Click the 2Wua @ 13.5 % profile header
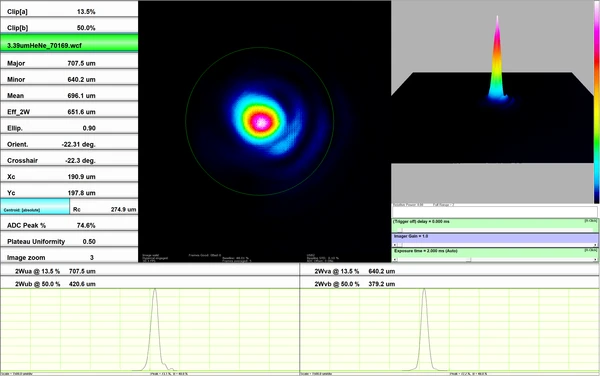This screenshot has height=376, width=600. point(150,271)
